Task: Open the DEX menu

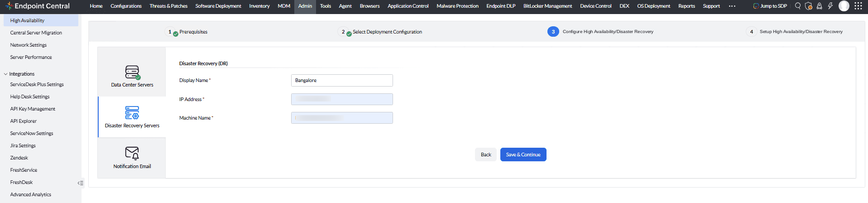Action: pyautogui.click(x=624, y=6)
